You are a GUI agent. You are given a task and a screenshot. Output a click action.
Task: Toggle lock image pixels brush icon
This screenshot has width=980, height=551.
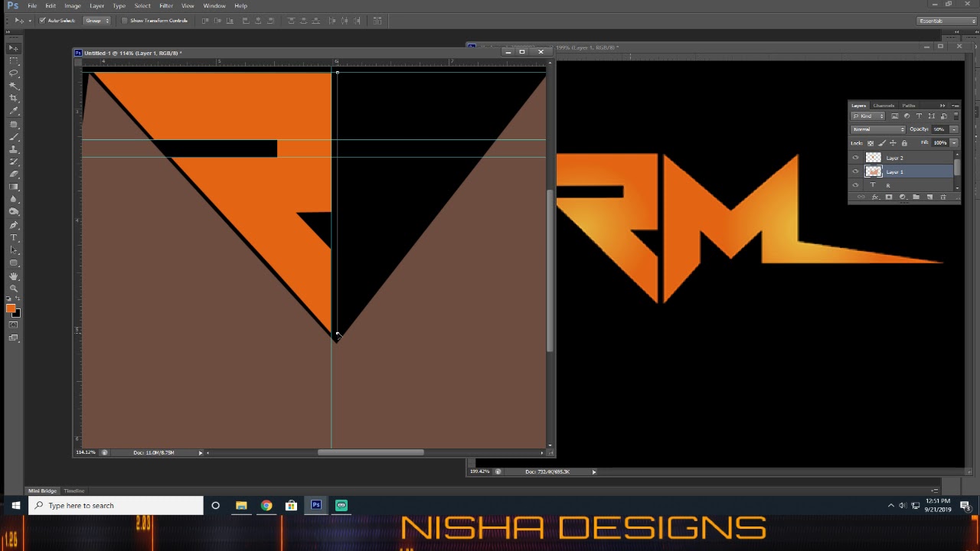click(882, 143)
